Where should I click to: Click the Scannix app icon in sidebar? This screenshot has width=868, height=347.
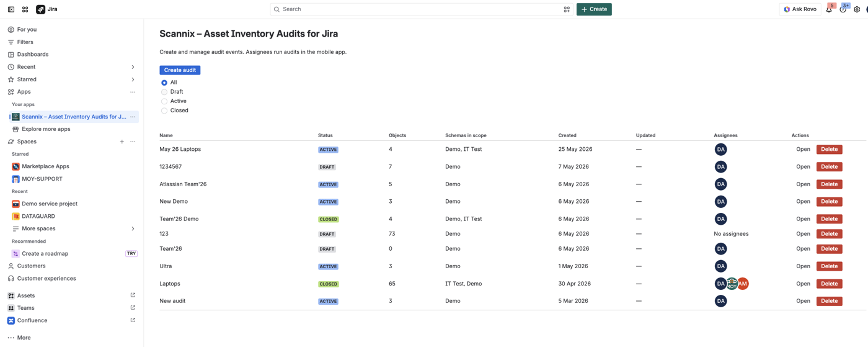click(x=15, y=117)
